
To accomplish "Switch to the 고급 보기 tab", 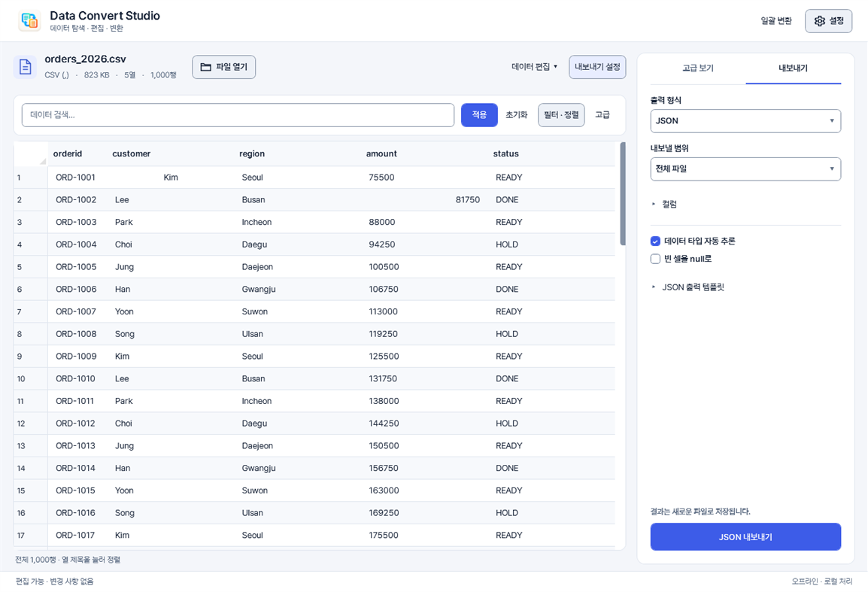I will coord(698,68).
